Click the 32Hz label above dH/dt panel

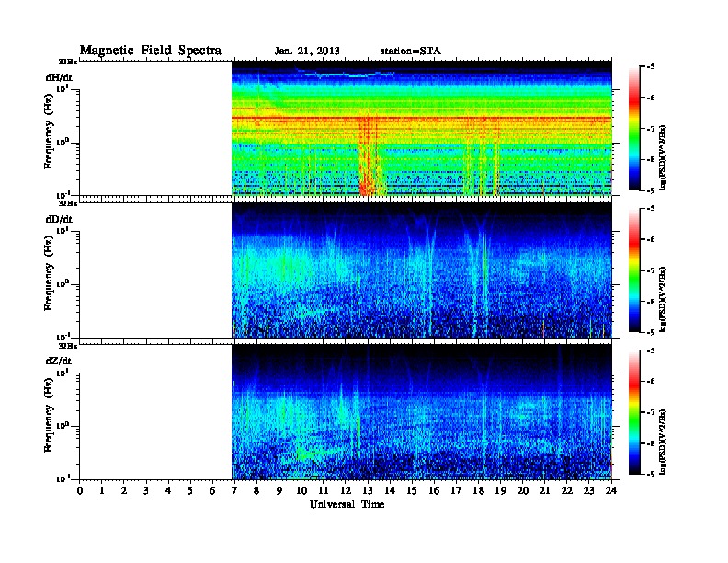68,62
